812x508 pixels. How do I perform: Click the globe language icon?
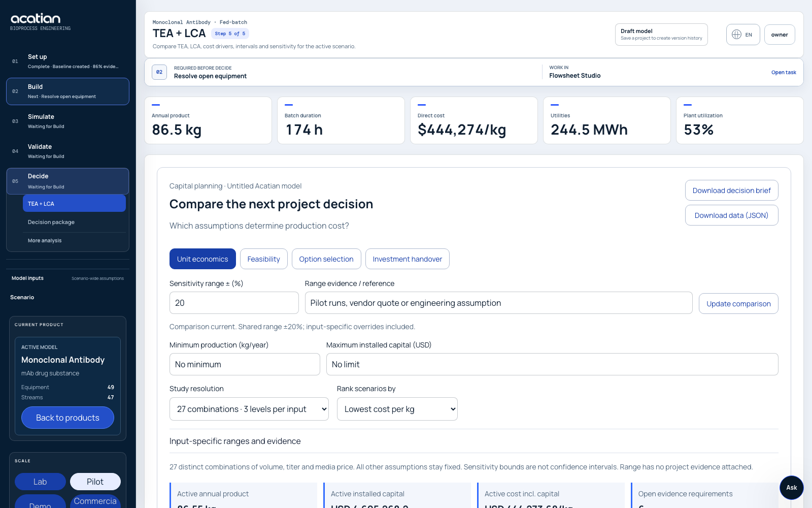(x=736, y=35)
